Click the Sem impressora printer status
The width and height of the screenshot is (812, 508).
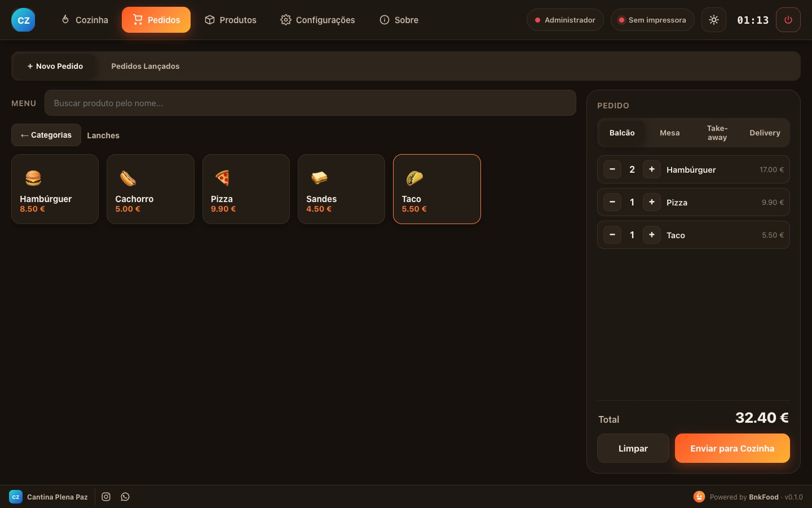point(652,20)
